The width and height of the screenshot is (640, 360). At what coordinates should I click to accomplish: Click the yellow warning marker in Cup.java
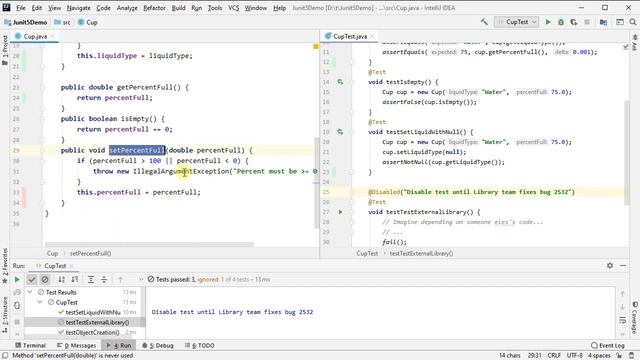click(316, 47)
